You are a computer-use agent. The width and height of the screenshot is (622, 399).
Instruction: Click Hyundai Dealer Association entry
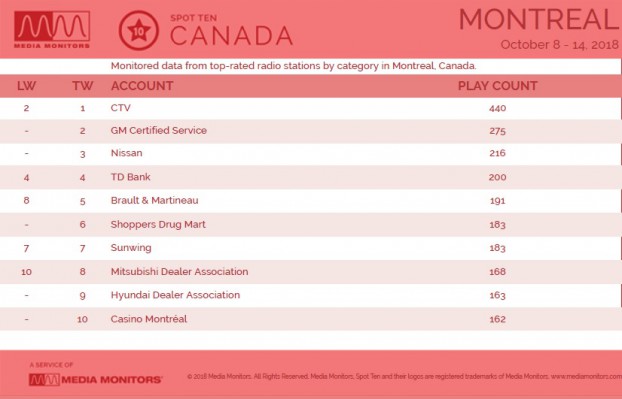175,295
